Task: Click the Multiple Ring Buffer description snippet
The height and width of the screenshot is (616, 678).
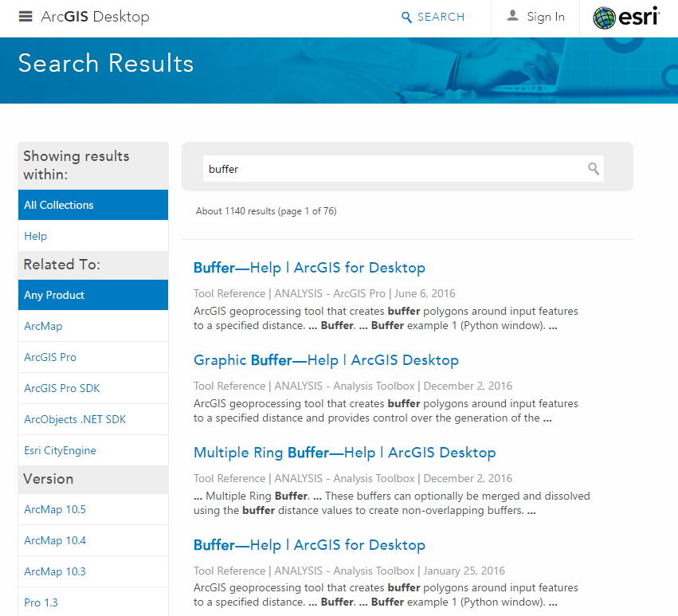Action: (392, 503)
